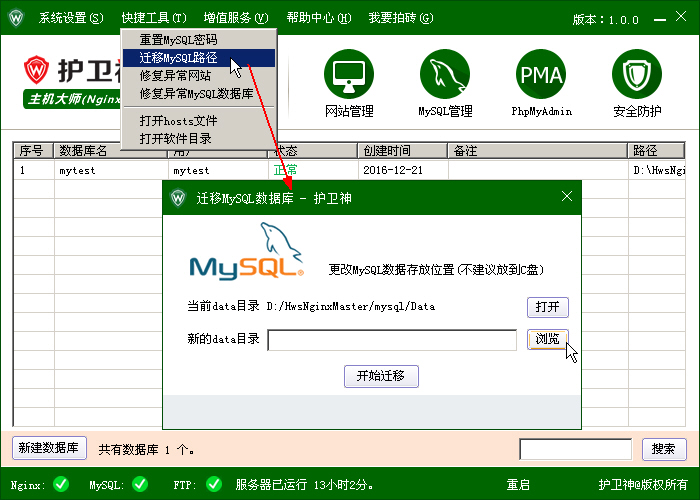
Task: Open the 增值服务(V) menu
Action: (236, 18)
